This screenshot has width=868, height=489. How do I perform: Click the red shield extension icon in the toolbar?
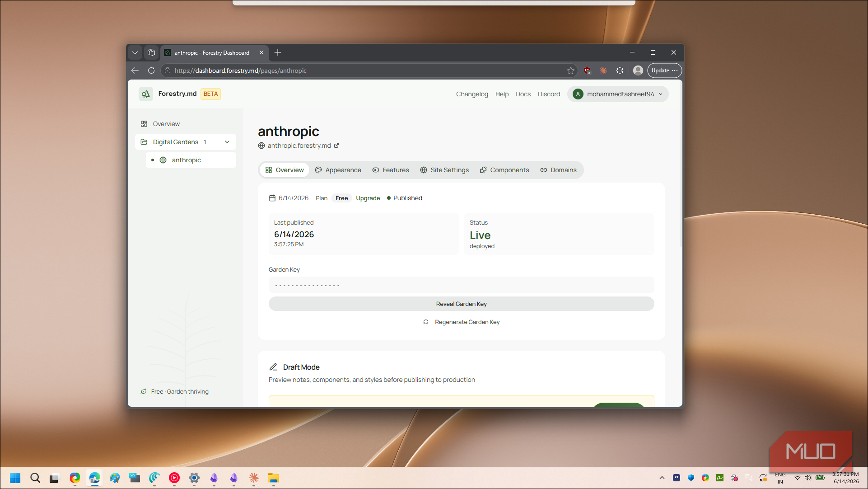[x=587, y=71]
